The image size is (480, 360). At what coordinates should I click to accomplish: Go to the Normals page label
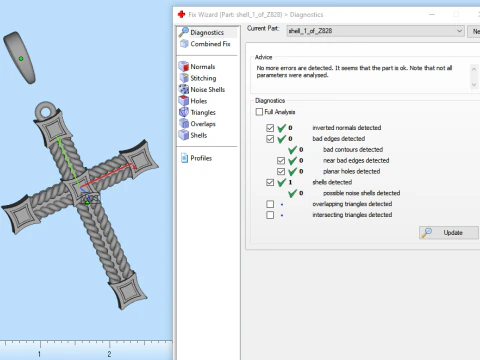pos(203,67)
